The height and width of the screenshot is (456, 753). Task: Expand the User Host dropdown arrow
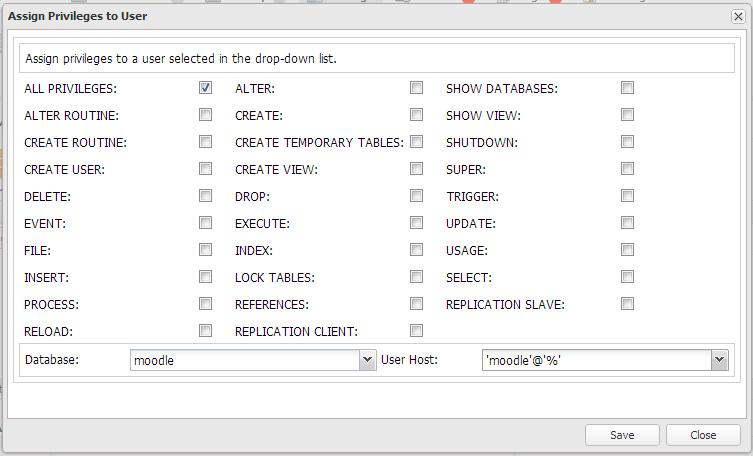tap(718, 360)
